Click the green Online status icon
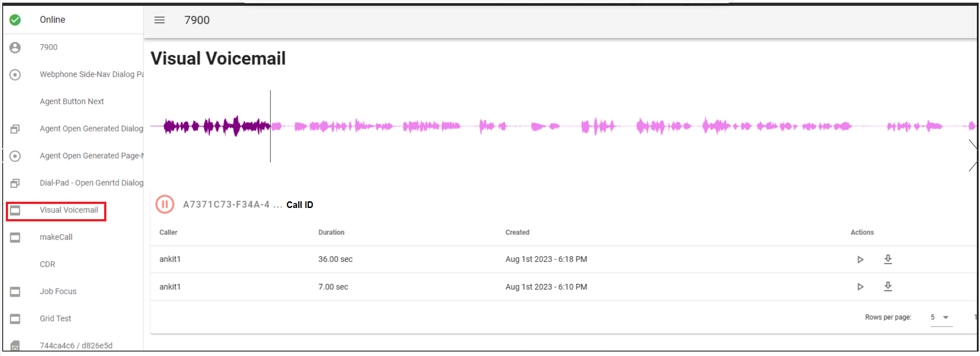The image size is (980, 356). (x=15, y=20)
